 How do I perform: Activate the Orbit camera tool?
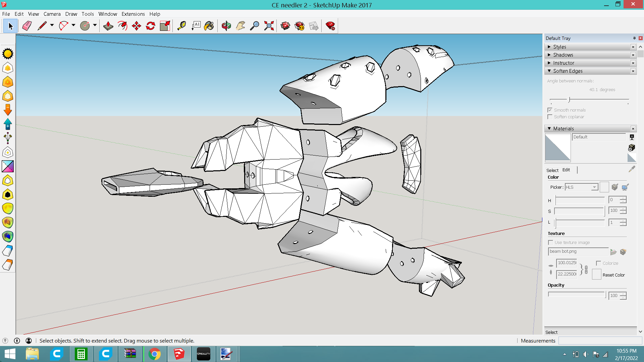point(226,26)
